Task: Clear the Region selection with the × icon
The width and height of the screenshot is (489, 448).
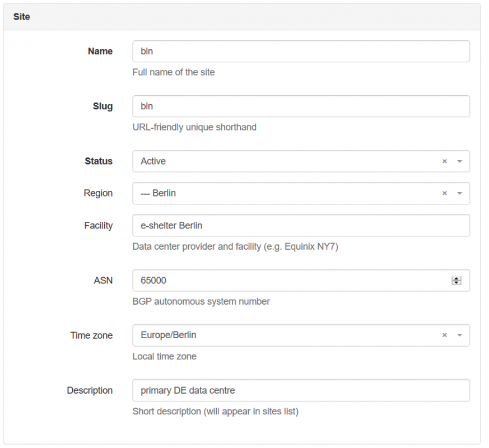Action: pos(444,193)
